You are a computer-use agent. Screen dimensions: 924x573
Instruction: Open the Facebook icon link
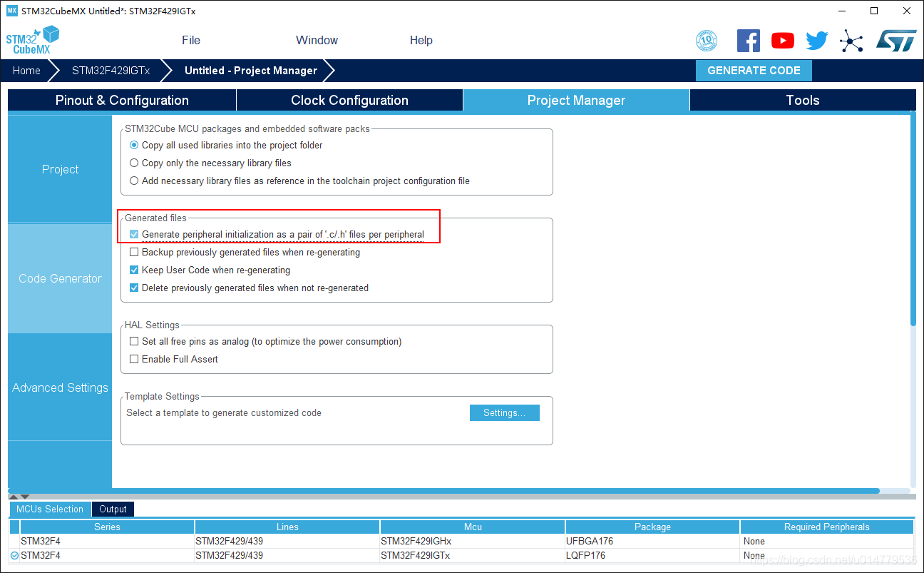pos(748,41)
